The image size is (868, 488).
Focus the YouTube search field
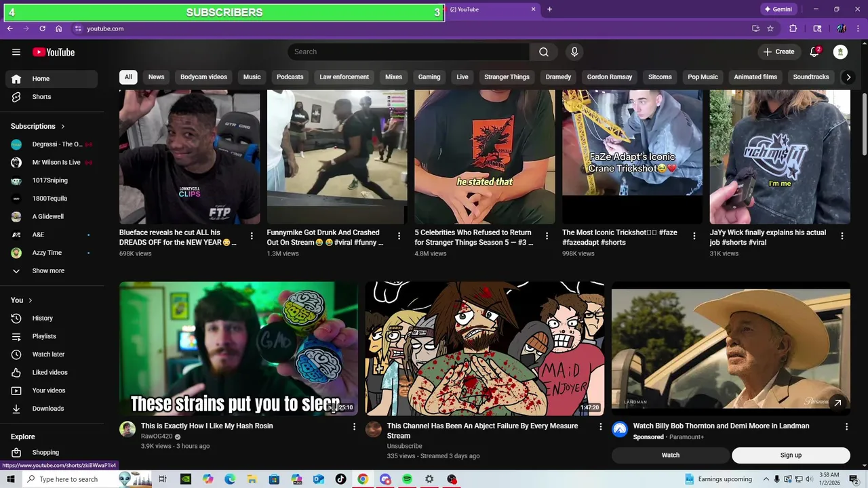[x=408, y=52]
